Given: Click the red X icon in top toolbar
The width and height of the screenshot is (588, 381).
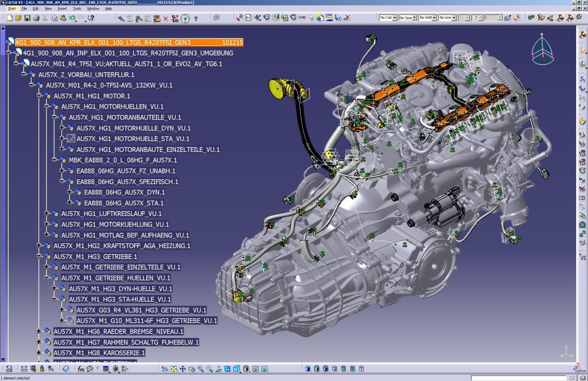Looking at the screenshot, I should coord(166,18).
